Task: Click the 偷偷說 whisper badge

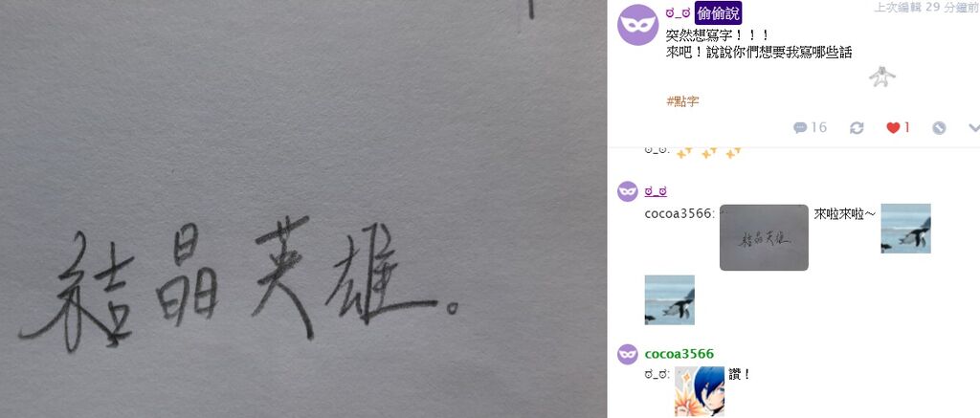Action: point(718,13)
